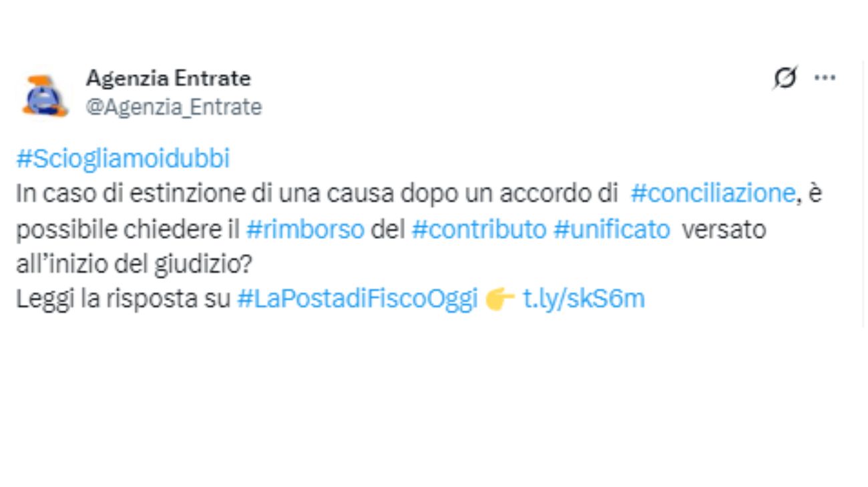This screenshot has width=868, height=487.
Task: Click the Grok slashed-circle icon
Action: (785, 78)
